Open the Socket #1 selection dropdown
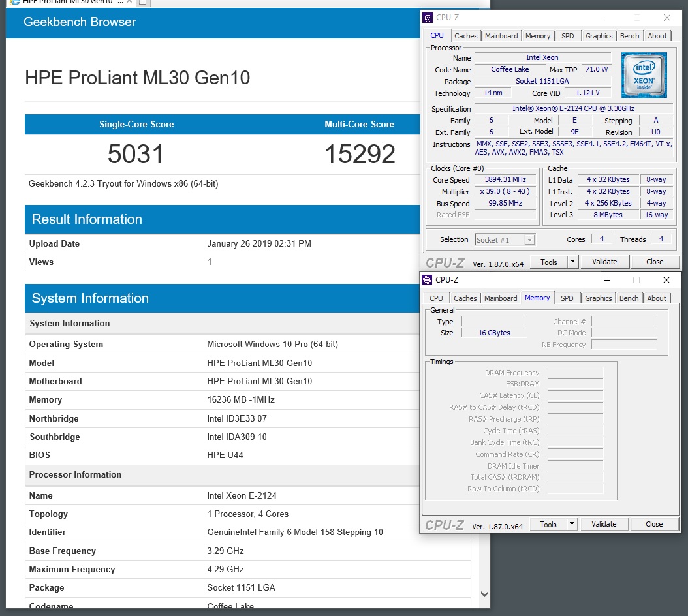The image size is (688, 616). coord(505,240)
